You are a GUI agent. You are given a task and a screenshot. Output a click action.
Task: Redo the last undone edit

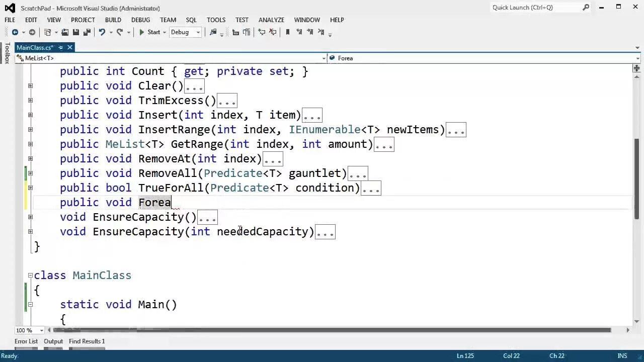(x=120, y=32)
